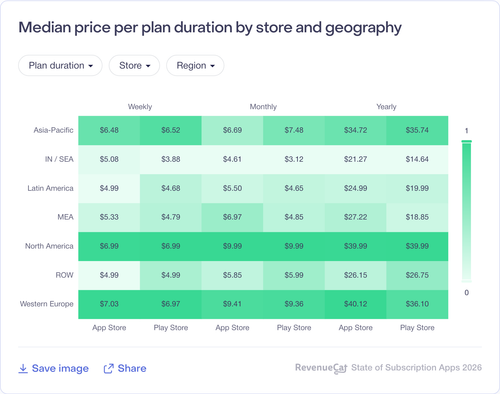Click North America yearly App Store $39.99 cell
Screen dimensions: 500x394
(x=356, y=246)
